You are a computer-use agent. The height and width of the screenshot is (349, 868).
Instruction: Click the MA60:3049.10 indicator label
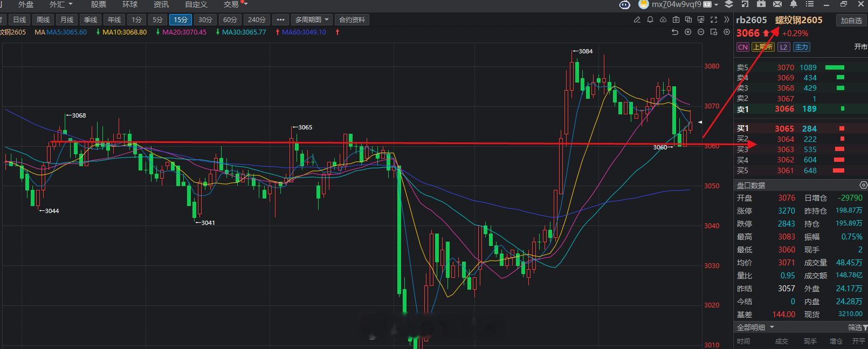[x=304, y=32]
